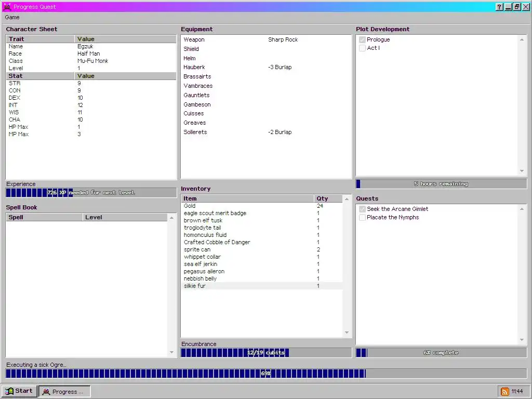The image size is (532, 399).
Task: Select the STR stat row
Action: 91,83
